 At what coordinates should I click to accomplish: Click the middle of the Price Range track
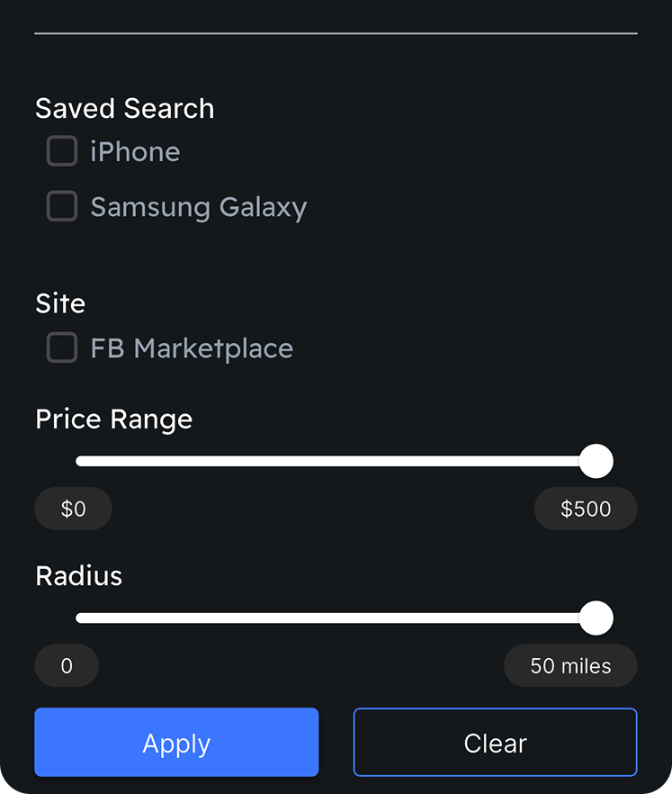coord(333,461)
